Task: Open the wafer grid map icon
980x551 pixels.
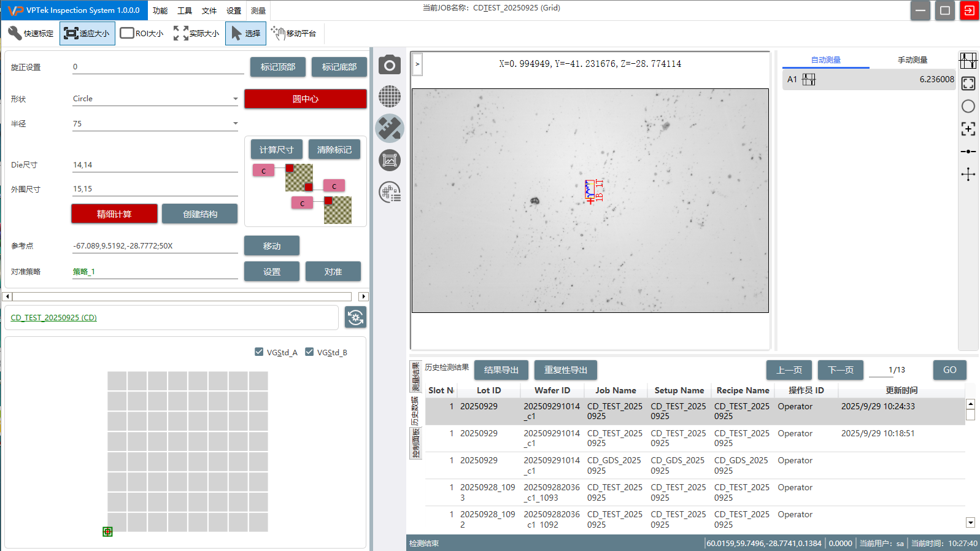Action: click(x=389, y=96)
